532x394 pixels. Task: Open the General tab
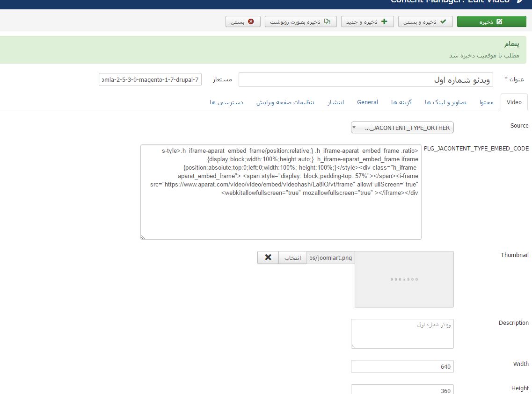pyautogui.click(x=367, y=102)
